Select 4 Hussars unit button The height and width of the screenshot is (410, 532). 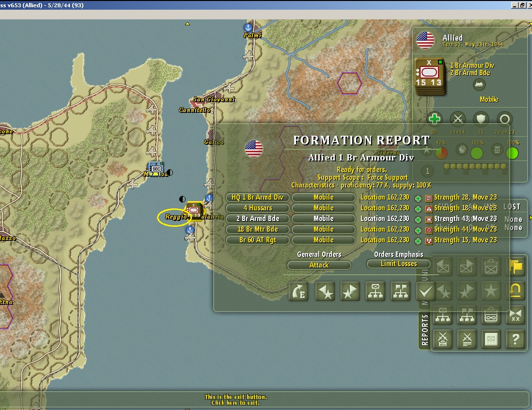[x=257, y=208]
